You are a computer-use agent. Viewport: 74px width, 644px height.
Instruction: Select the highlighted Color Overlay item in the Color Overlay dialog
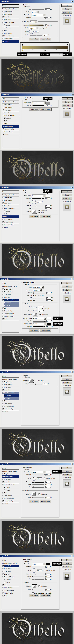10,126
